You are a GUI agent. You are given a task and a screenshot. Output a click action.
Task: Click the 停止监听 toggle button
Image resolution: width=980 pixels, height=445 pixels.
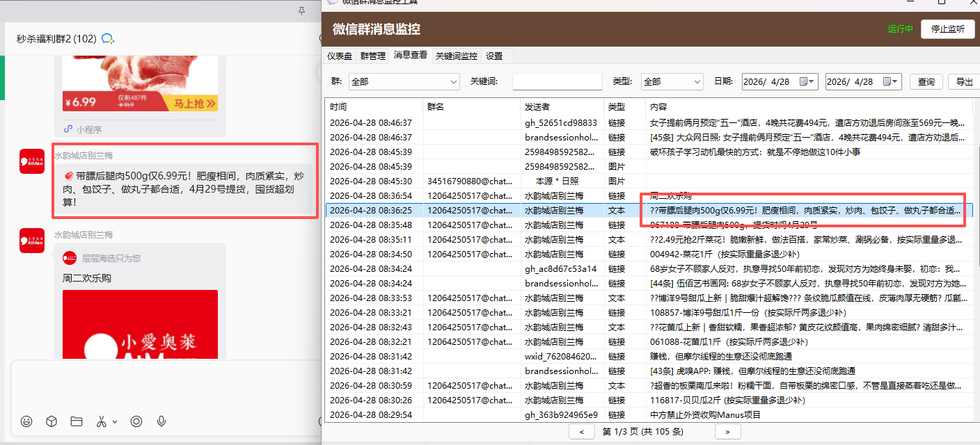947,29
